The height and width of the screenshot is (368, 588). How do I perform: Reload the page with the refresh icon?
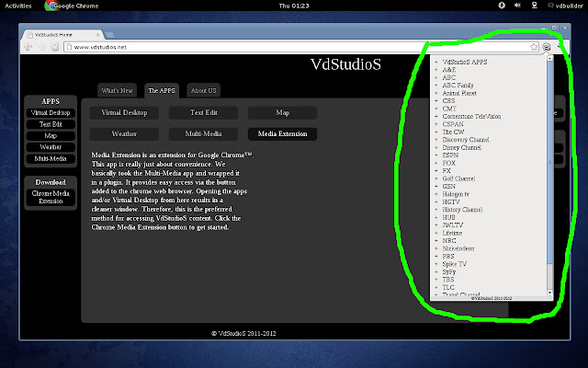pos(55,47)
